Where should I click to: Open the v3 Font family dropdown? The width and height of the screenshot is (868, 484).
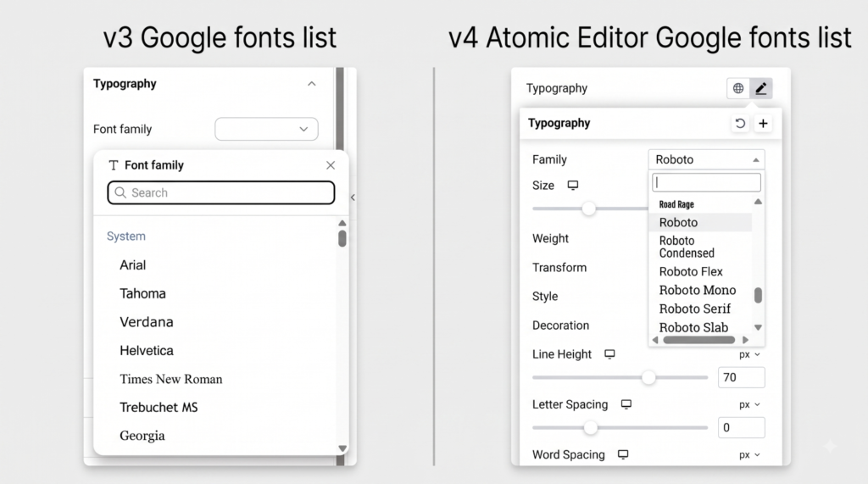point(266,129)
